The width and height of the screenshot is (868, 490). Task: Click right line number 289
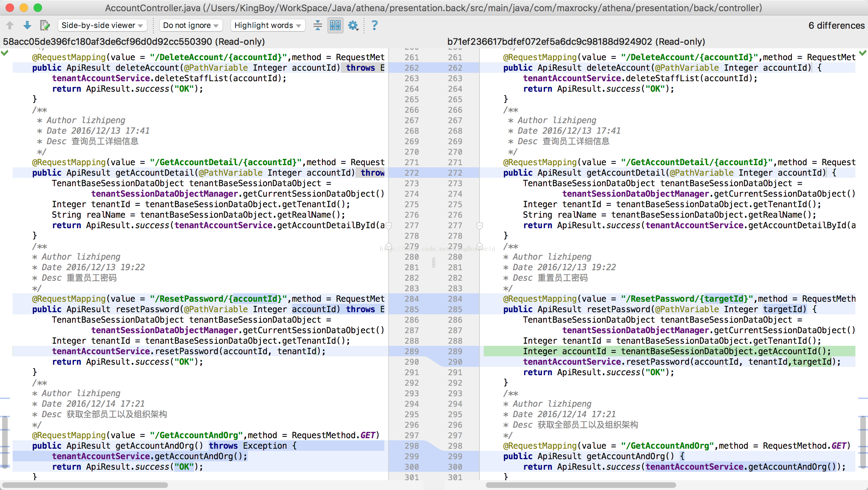pyautogui.click(x=455, y=351)
